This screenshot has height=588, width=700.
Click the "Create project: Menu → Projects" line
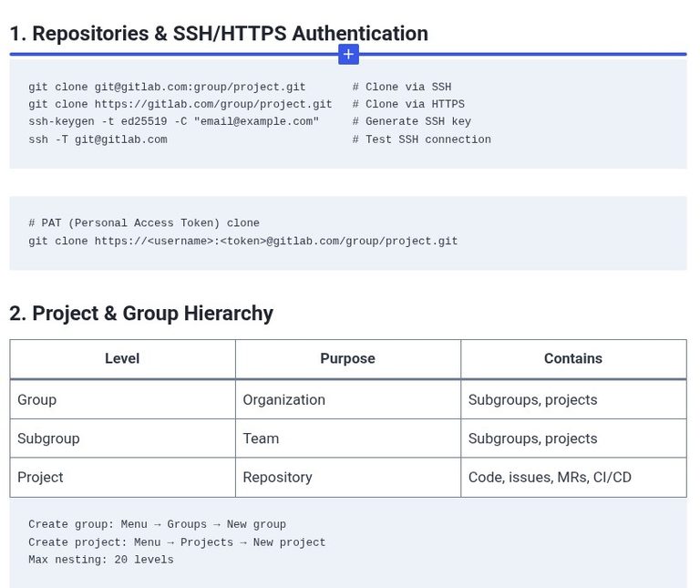177,542
